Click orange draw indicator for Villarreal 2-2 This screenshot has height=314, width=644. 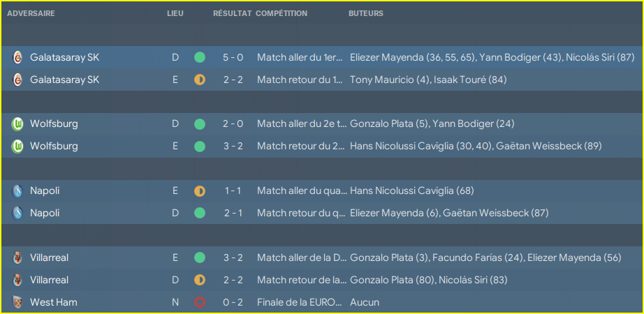[200, 281]
